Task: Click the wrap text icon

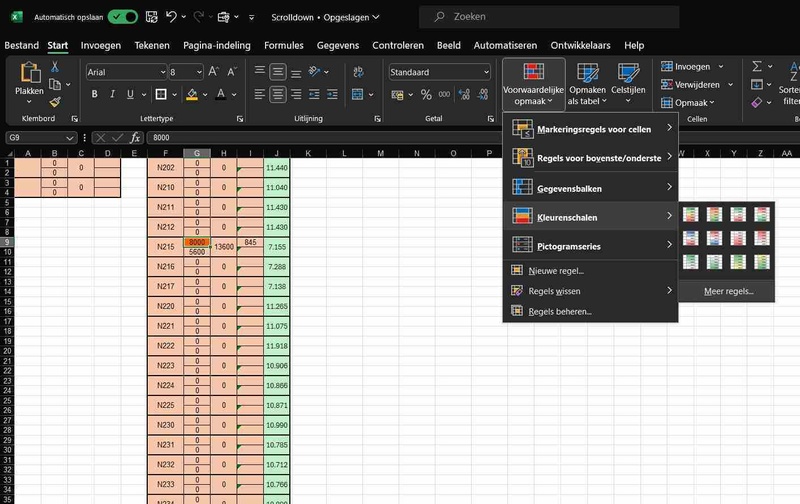Action: pos(358,71)
